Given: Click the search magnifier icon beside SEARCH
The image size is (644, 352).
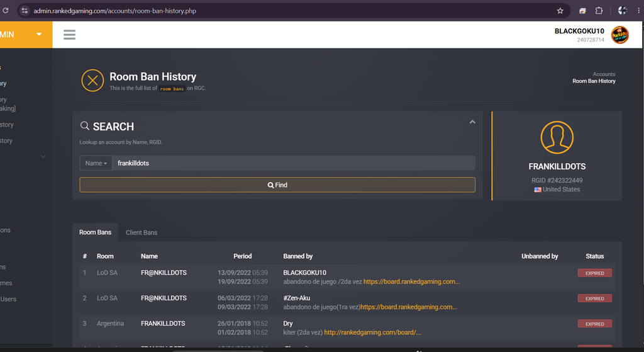Looking at the screenshot, I should pyautogui.click(x=85, y=126).
